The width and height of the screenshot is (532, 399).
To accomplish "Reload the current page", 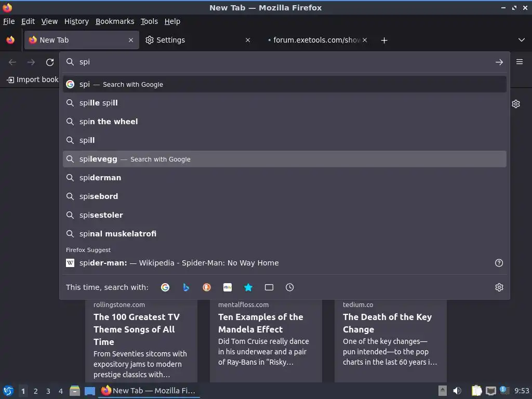I will [50, 62].
